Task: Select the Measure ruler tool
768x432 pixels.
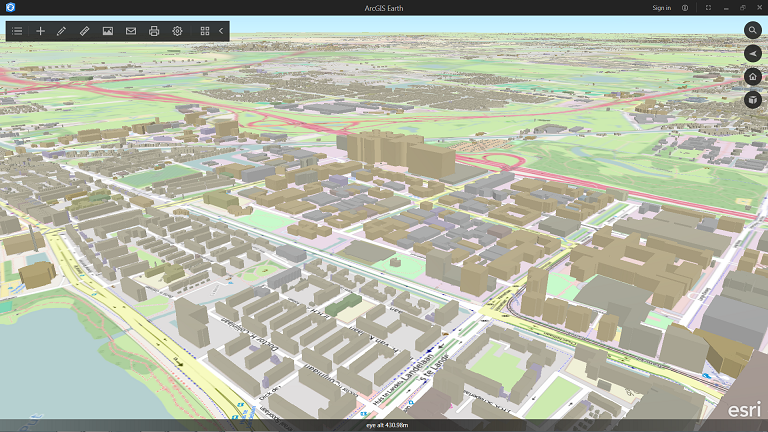Action: (x=84, y=31)
